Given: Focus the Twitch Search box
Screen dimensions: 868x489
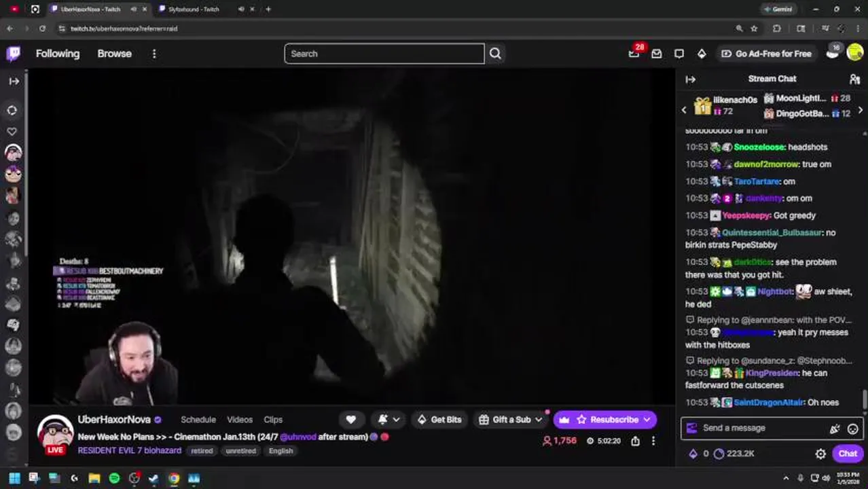Looking at the screenshot, I should [384, 54].
